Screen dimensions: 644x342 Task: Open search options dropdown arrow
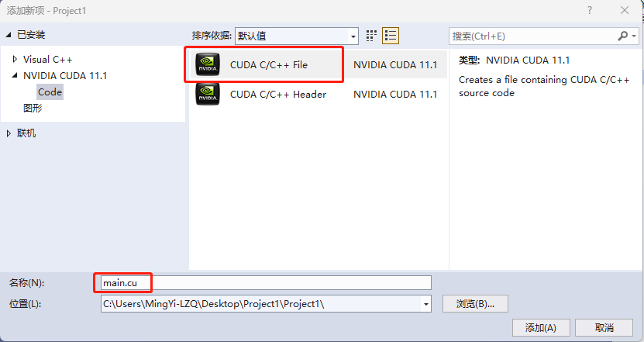(634, 36)
